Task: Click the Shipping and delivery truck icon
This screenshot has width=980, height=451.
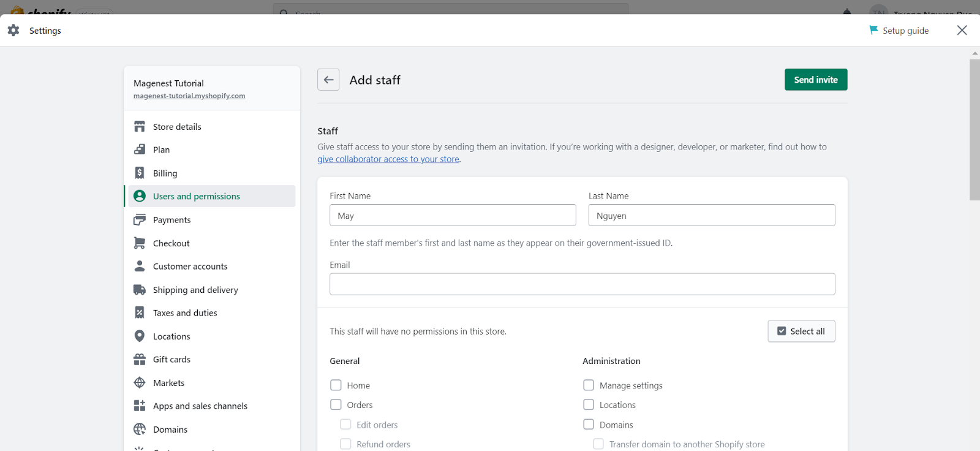Action: click(140, 290)
